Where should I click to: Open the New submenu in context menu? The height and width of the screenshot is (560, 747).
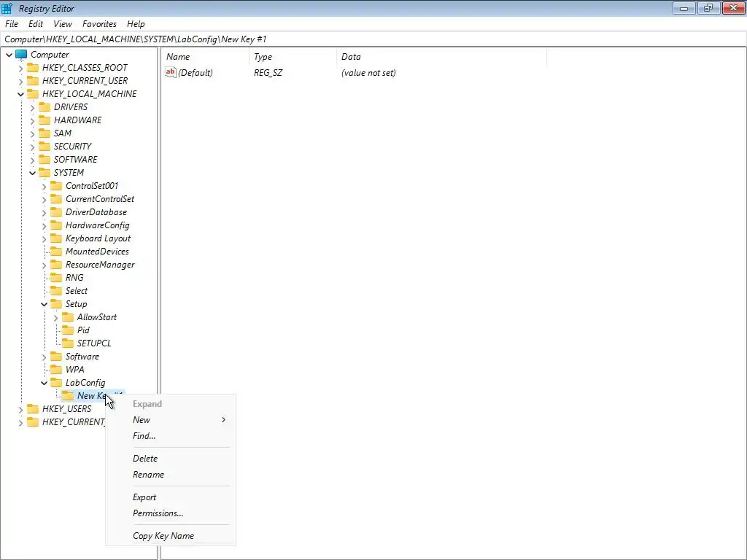[x=171, y=419]
